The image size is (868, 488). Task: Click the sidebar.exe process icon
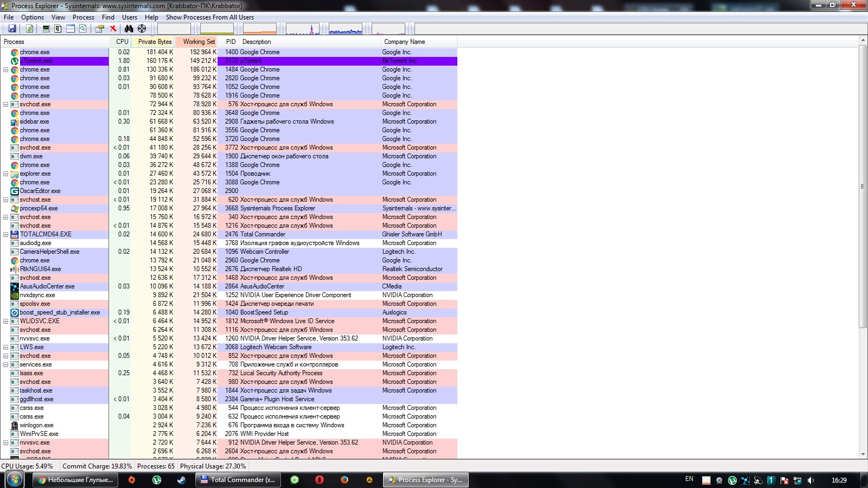pos(15,121)
